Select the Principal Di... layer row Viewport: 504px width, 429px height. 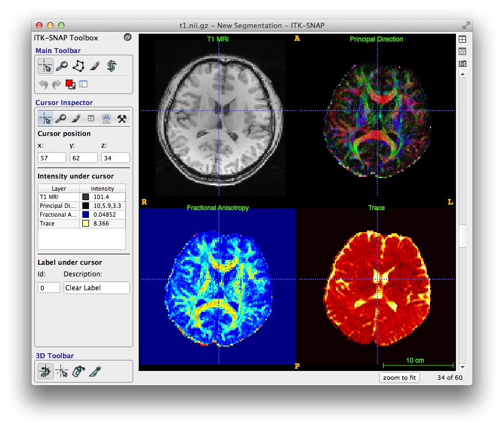(x=82, y=206)
